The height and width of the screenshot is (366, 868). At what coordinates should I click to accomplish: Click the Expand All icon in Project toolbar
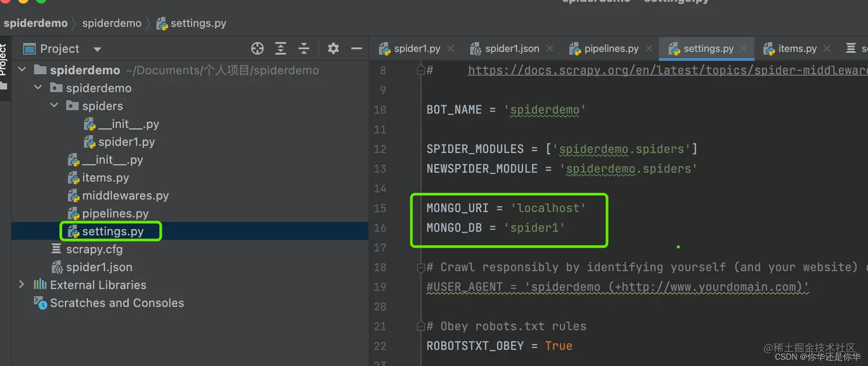click(281, 49)
